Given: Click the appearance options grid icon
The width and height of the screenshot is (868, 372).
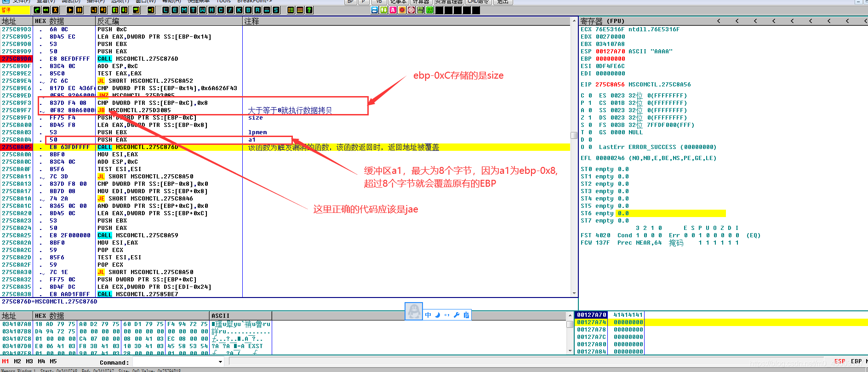Looking at the screenshot, I should point(300,10).
